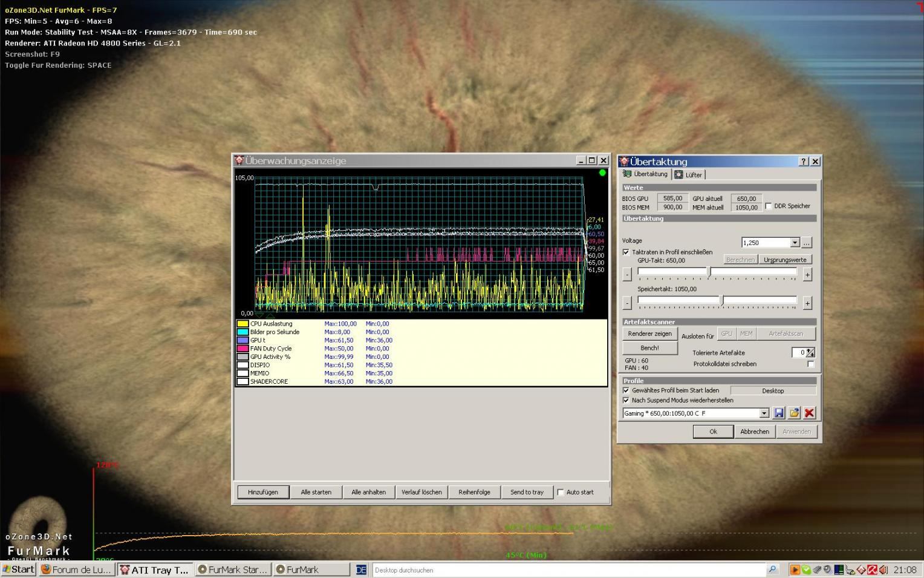Click the Tolerierte Artefakte spinner arrows

tap(810, 352)
